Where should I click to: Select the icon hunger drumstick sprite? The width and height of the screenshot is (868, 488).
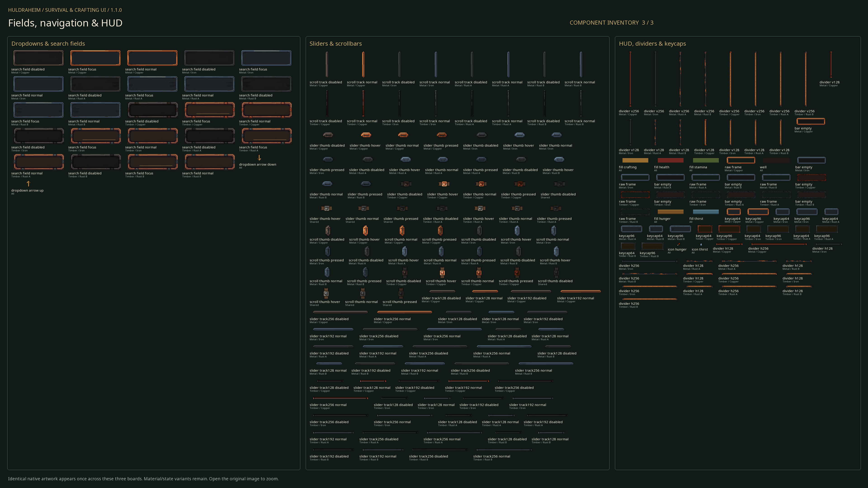(678, 244)
